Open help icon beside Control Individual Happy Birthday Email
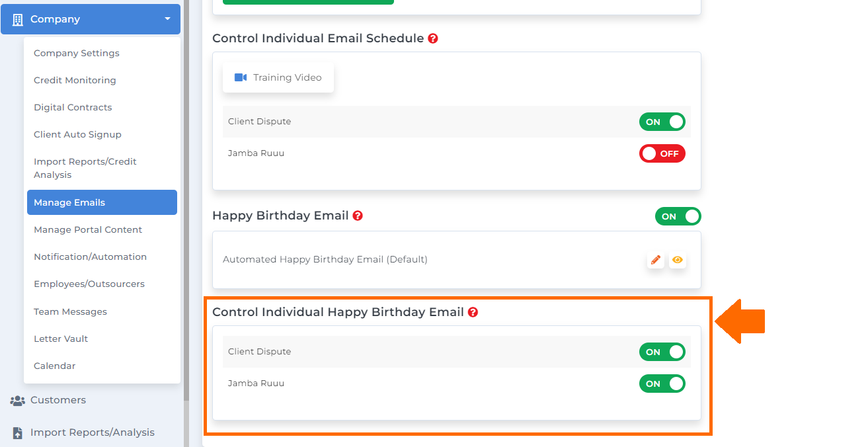868x447 pixels. coord(473,312)
